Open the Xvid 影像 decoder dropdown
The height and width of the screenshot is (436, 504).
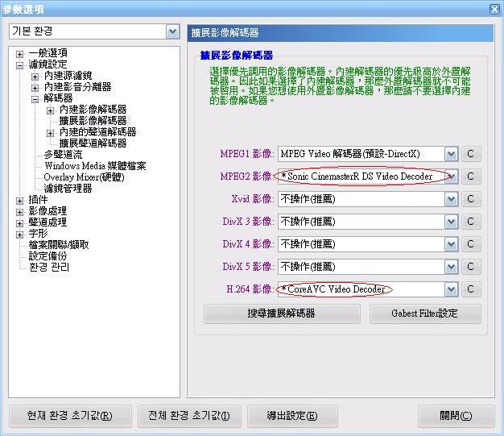[x=451, y=199]
